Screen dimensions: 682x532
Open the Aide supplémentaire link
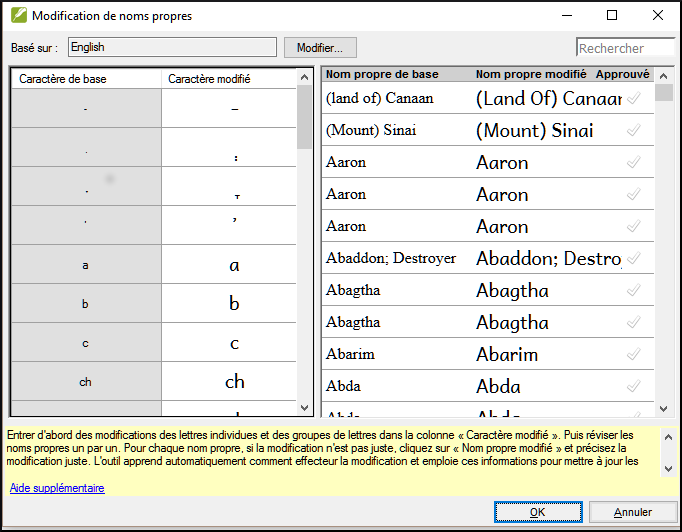(x=57, y=488)
